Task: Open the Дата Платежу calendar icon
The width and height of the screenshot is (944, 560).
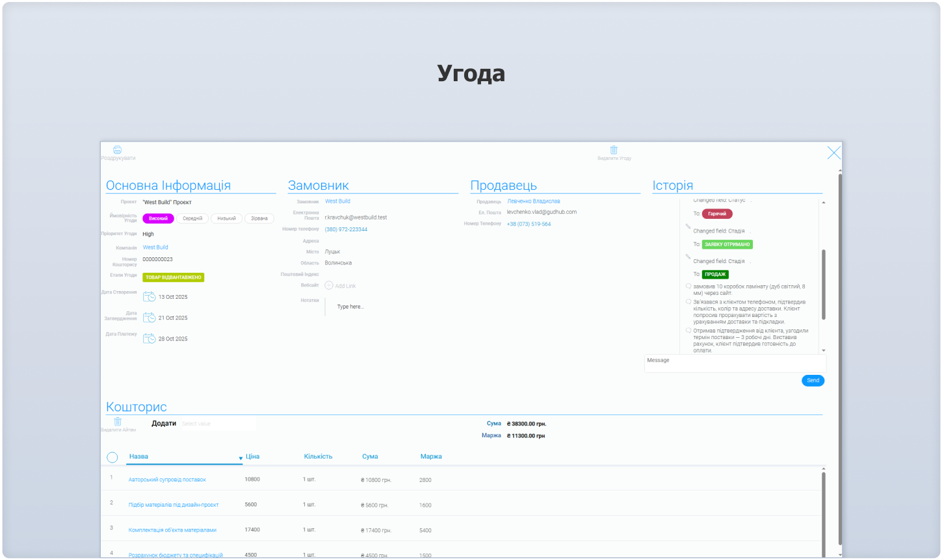Action: (148, 338)
